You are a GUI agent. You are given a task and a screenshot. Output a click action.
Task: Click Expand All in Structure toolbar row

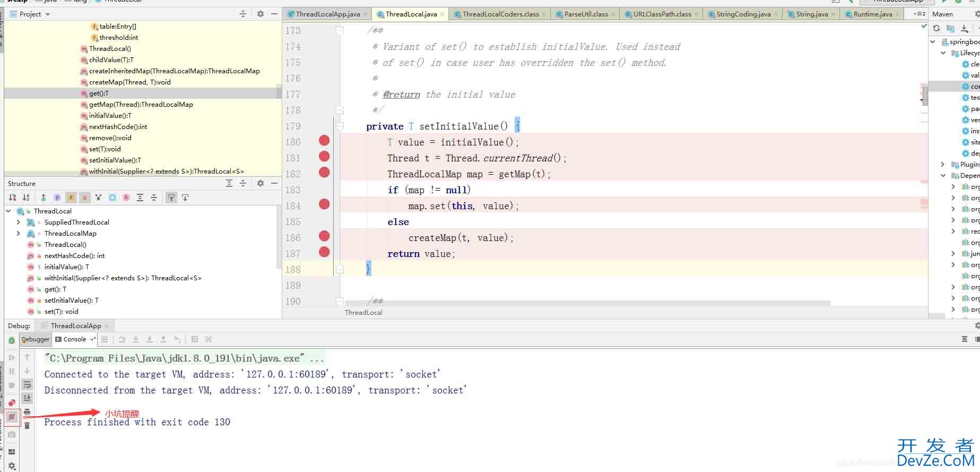click(140, 198)
